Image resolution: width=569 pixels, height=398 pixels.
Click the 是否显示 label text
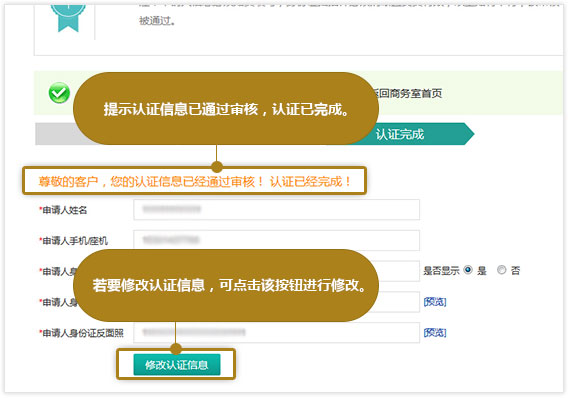(441, 270)
